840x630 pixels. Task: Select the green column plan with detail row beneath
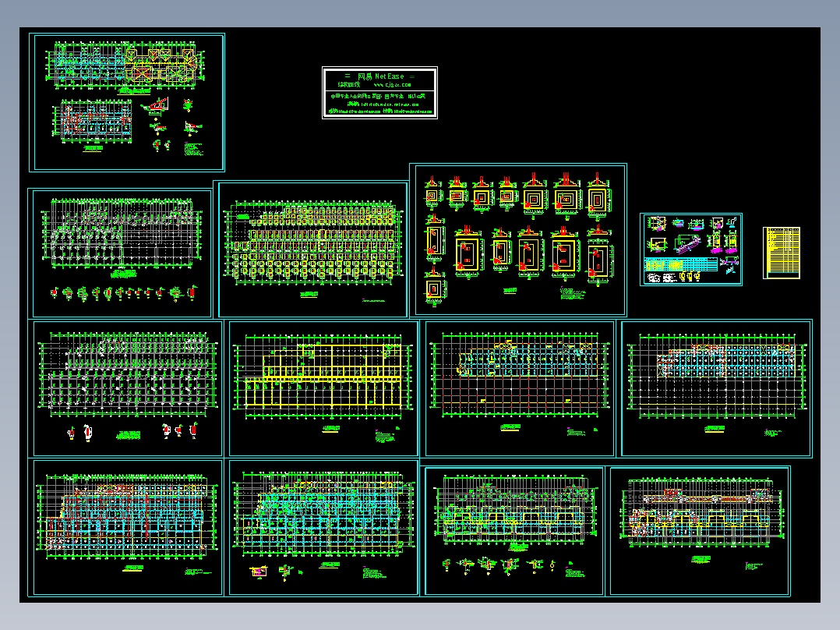[122, 253]
